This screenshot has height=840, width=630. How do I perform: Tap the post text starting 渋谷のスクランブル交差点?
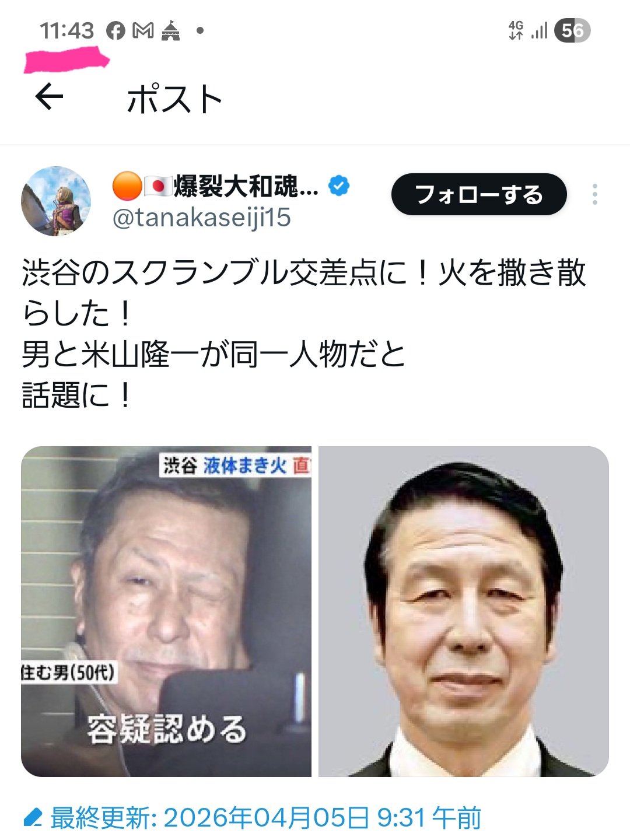click(303, 334)
